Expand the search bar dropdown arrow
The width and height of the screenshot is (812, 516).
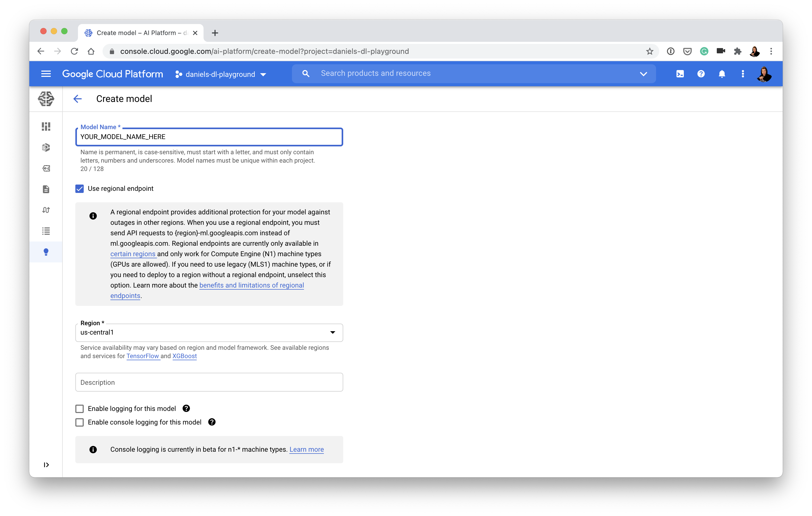pos(643,74)
